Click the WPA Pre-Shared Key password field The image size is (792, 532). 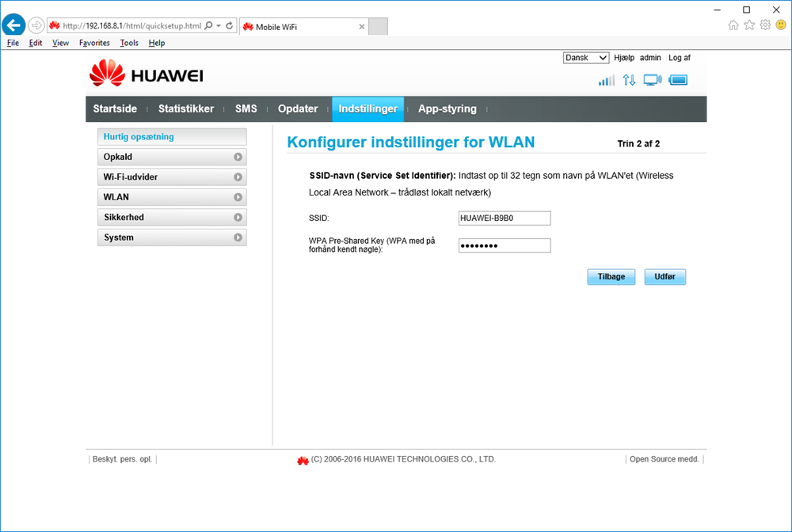(505, 245)
